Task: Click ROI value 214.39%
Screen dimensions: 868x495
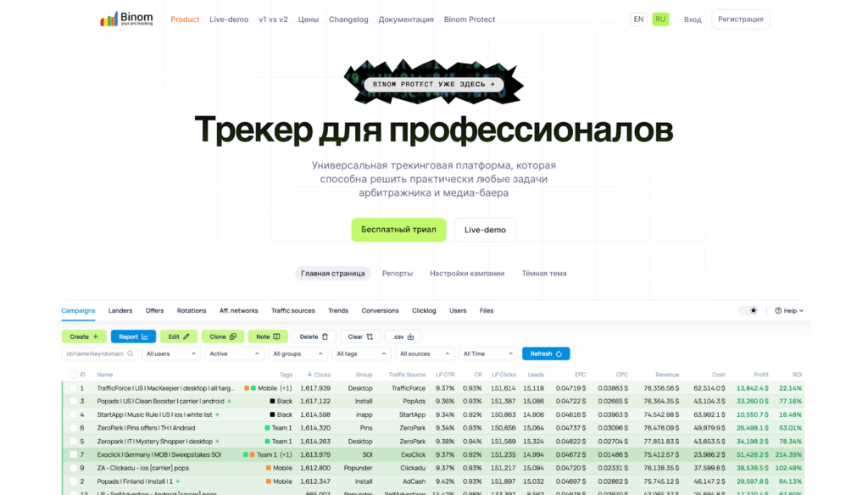Action: point(788,454)
